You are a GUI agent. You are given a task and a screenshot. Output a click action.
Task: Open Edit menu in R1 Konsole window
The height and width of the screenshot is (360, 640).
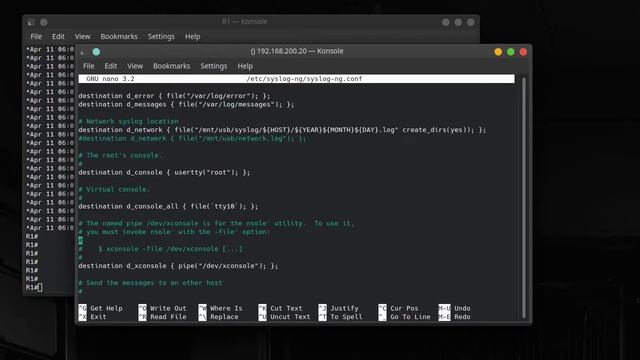point(58,36)
